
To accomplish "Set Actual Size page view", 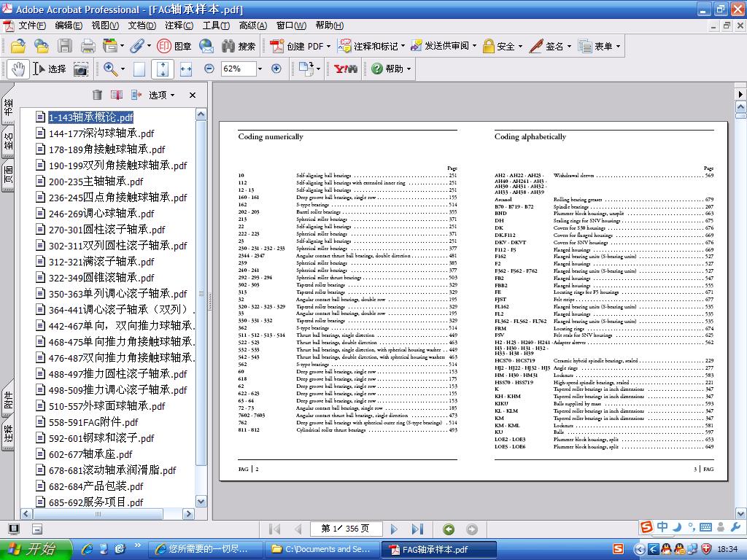I will point(139,69).
